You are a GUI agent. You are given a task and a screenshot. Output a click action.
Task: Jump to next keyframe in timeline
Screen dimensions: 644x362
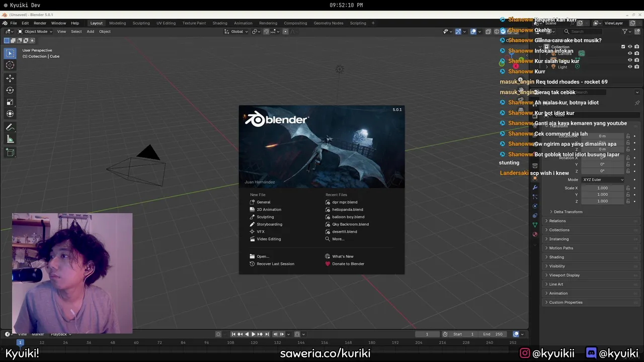260,334
